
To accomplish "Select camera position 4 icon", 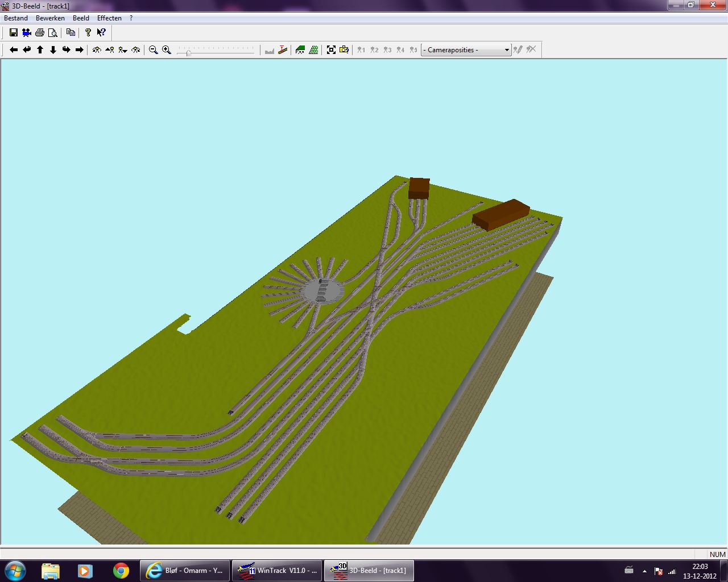I will [400, 50].
